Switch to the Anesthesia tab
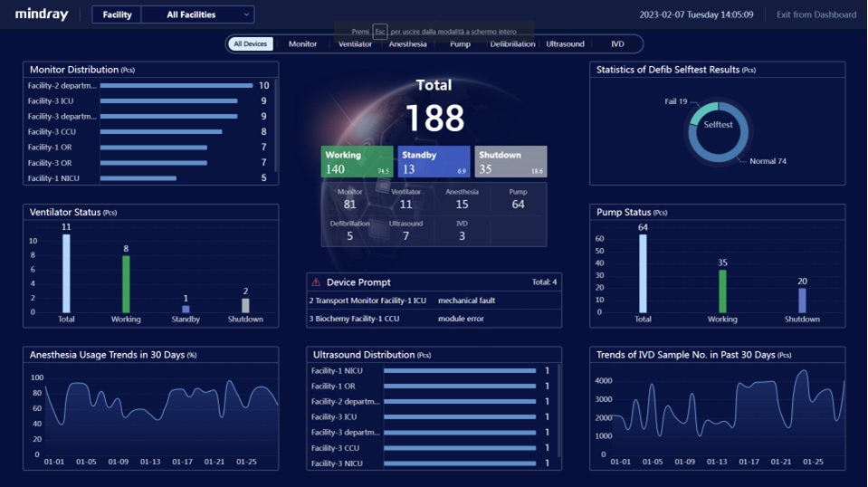 click(407, 43)
